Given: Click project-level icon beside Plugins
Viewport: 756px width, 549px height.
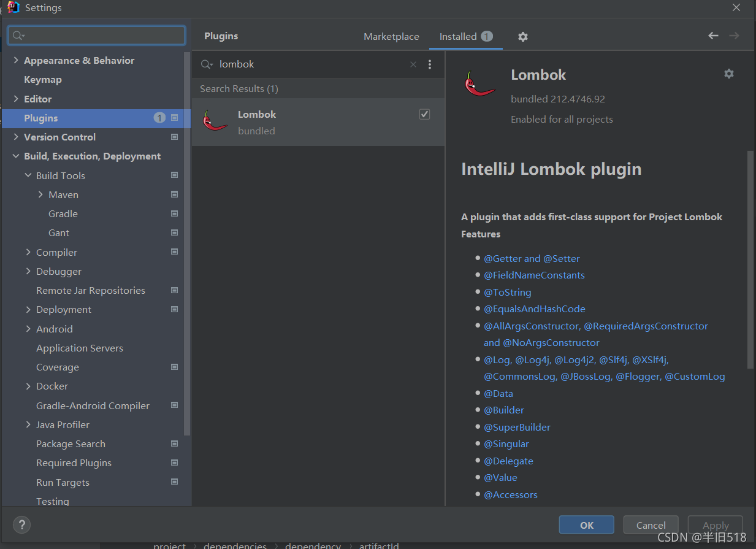Looking at the screenshot, I should pos(174,118).
